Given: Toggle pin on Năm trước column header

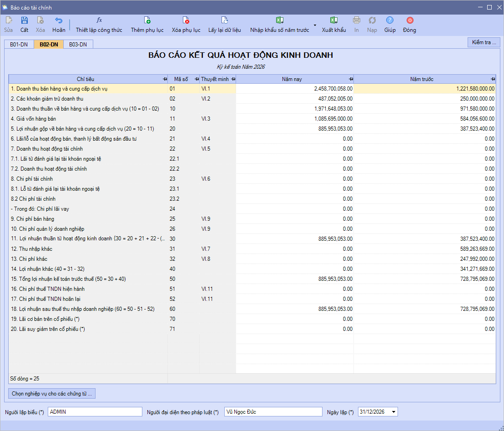Looking at the screenshot, I should (492, 79).
